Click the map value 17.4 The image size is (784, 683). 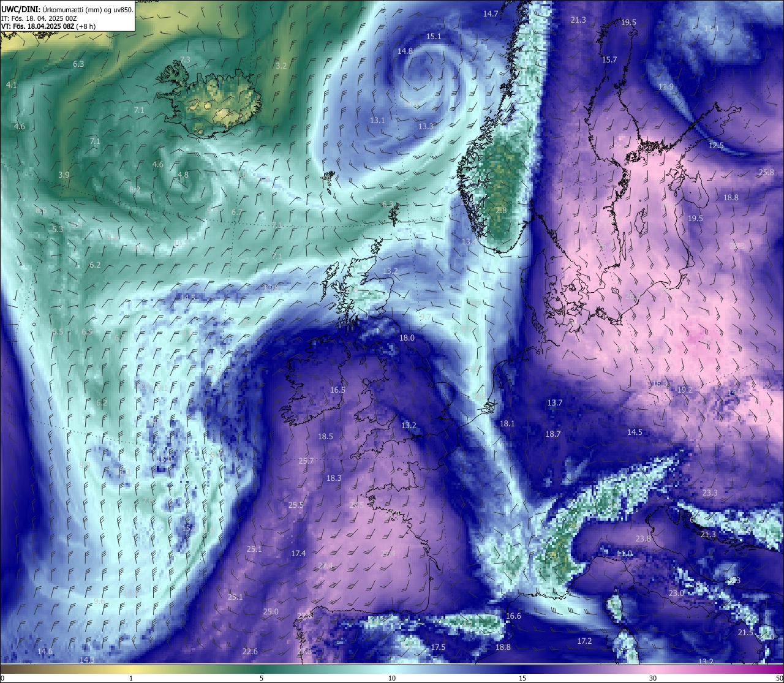[298, 554]
